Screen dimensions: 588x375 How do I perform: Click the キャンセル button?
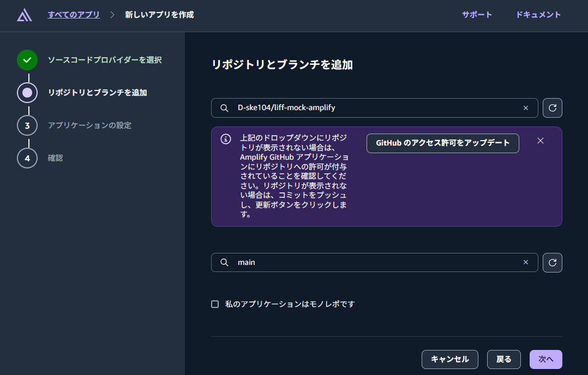point(450,359)
